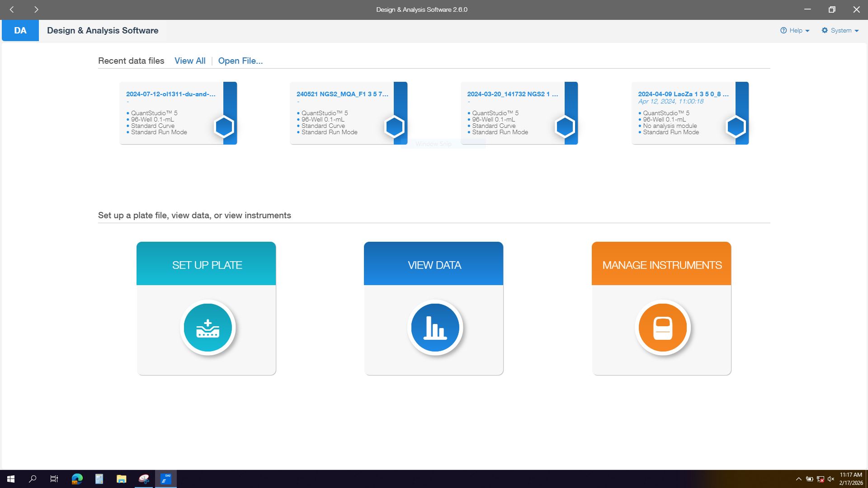Show hidden system tray icons
The height and width of the screenshot is (488, 868).
[x=798, y=479]
